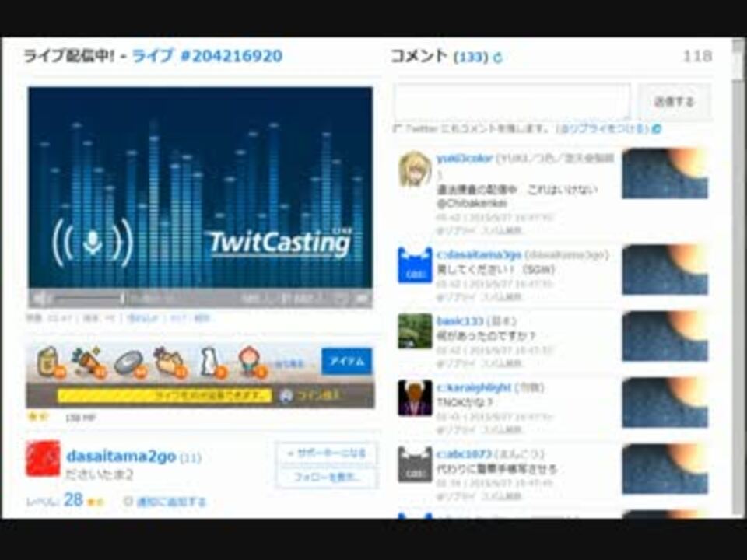Click the yellow live extension progress bar
This screenshot has width=747, height=560.
[x=164, y=396]
